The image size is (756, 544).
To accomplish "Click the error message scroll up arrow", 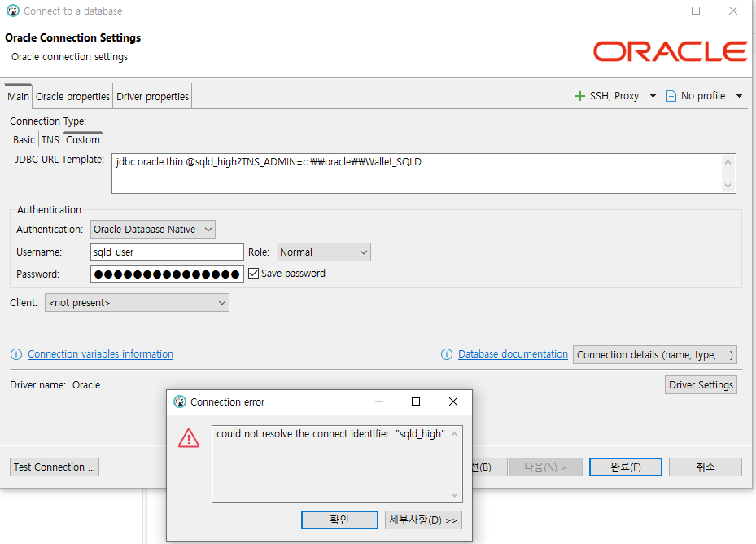I will 454,434.
